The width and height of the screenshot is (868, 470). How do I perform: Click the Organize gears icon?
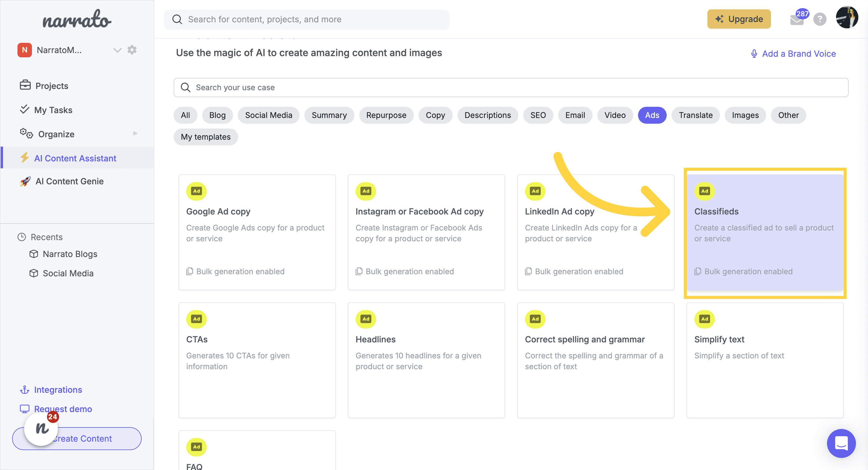click(26, 134)
